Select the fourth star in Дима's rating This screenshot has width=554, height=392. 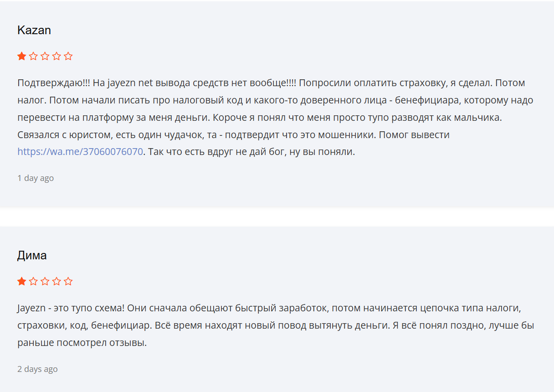[x=56, y=281]
